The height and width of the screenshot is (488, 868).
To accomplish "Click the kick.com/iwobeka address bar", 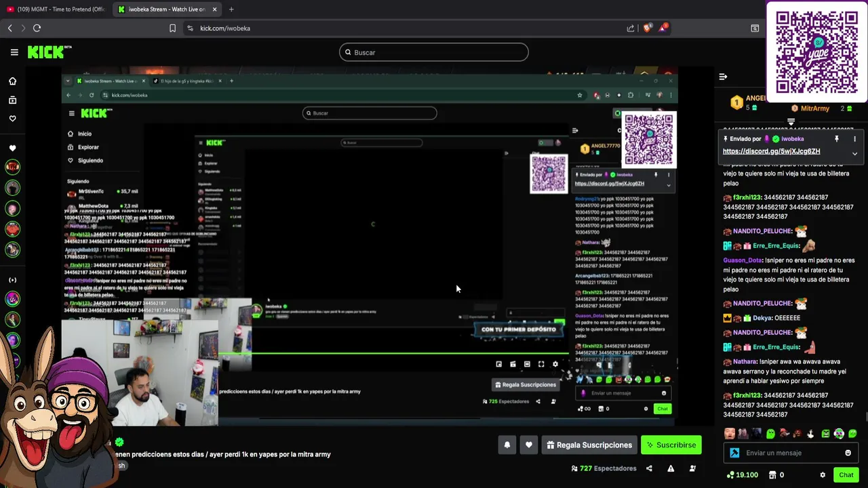I will (x=407, y=28).
